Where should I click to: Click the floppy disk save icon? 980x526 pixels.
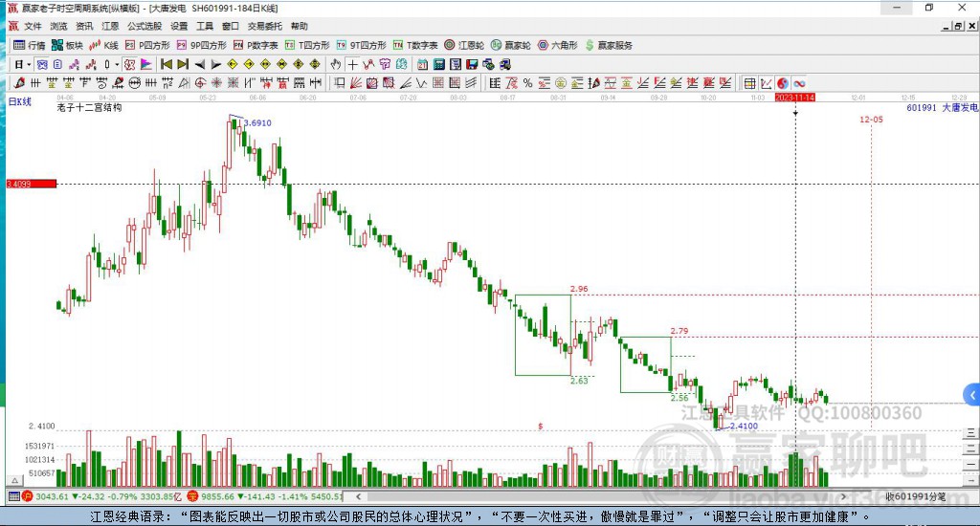[x=472, y=64]
